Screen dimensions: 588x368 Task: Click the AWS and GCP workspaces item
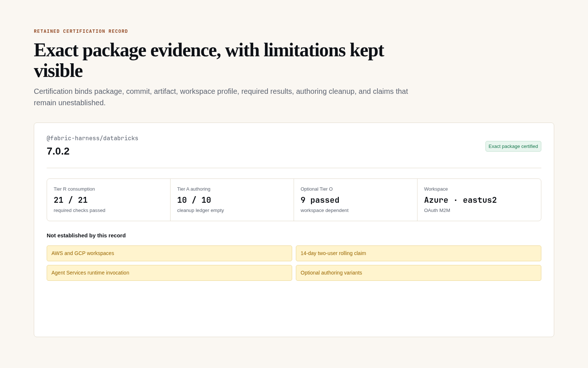pos(169,253)
